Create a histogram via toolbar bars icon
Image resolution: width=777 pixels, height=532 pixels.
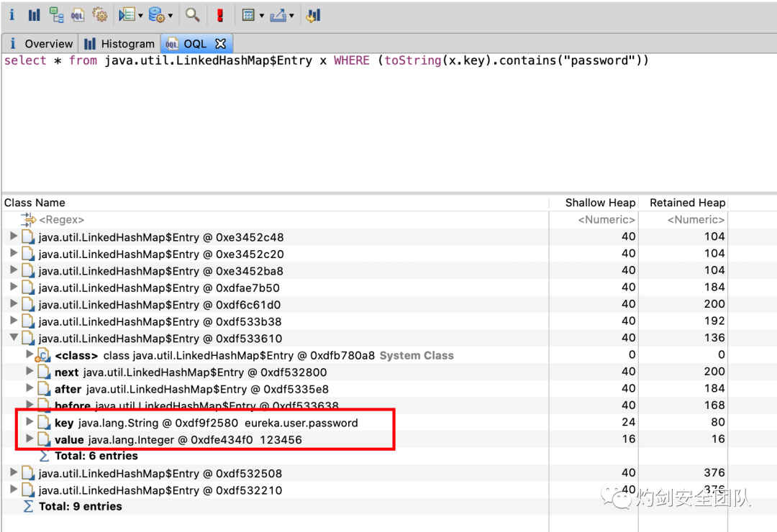coord(35,15)
